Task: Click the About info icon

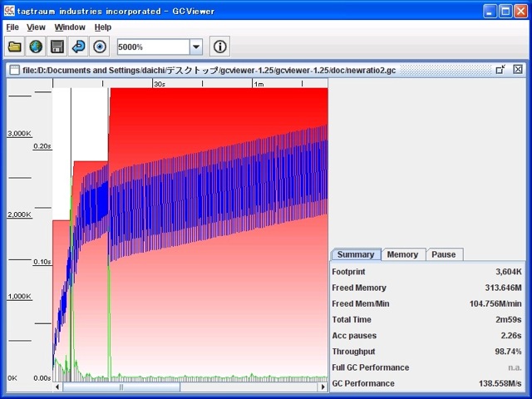Action: [x=219, y=47]
